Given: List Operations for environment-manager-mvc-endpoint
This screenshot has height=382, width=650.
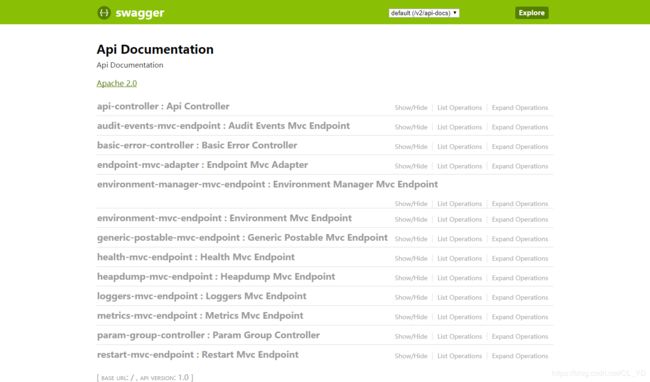Looking at the screenshot, I should (459, 204).
